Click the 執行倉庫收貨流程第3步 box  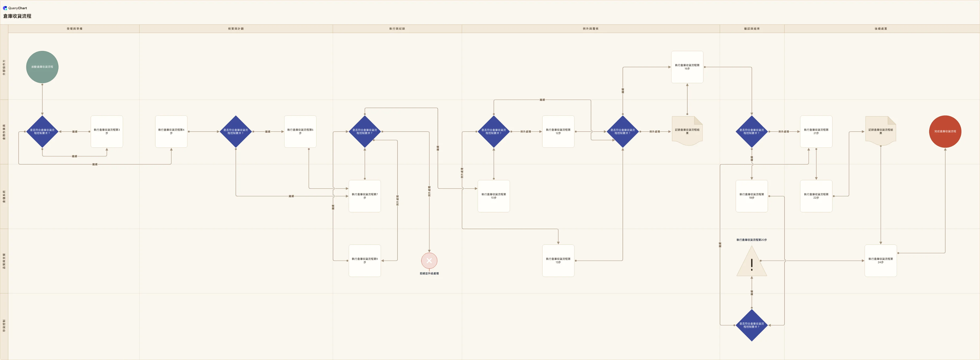[107, 131]
